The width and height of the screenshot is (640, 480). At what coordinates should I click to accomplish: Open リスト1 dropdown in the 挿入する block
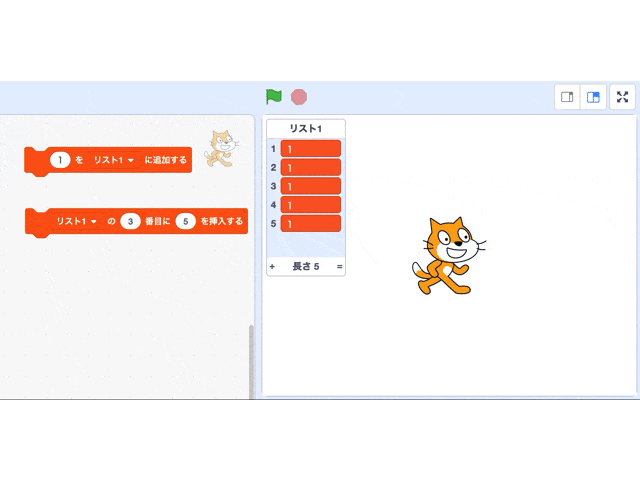click(76, 221)
